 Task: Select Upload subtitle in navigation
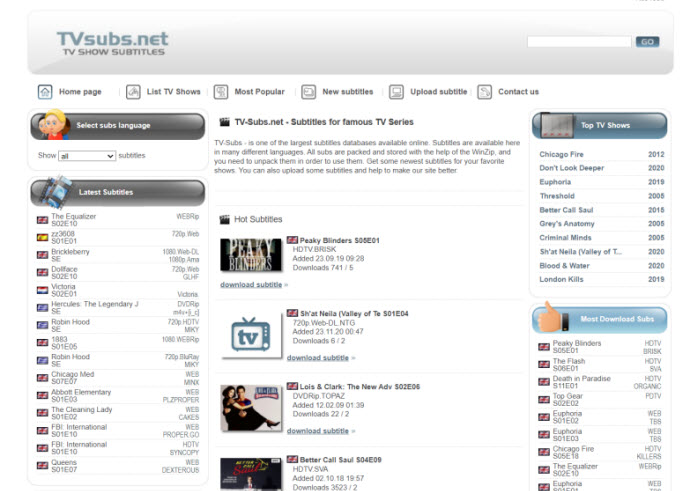coord(439,92)
